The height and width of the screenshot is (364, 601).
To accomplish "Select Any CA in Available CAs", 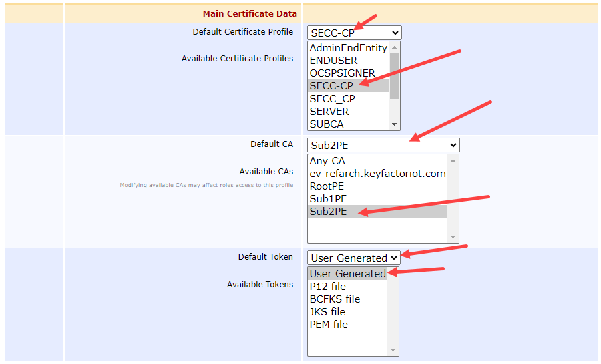I will click(327, 161).
